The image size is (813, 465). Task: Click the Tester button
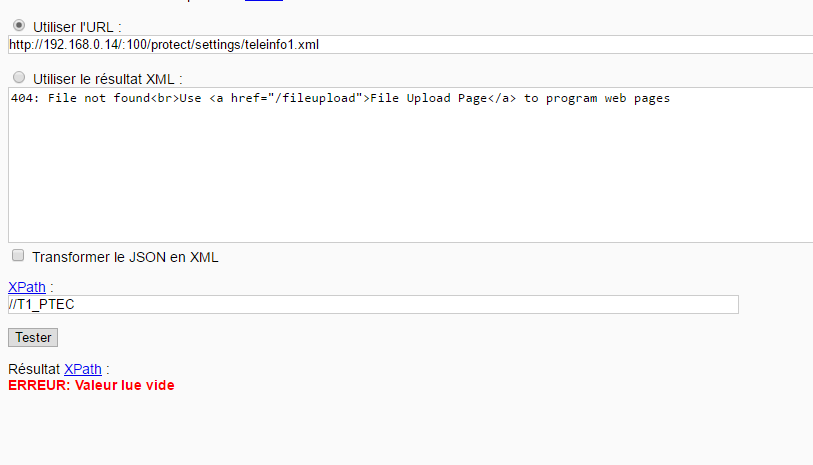click(x=33, y=337)
